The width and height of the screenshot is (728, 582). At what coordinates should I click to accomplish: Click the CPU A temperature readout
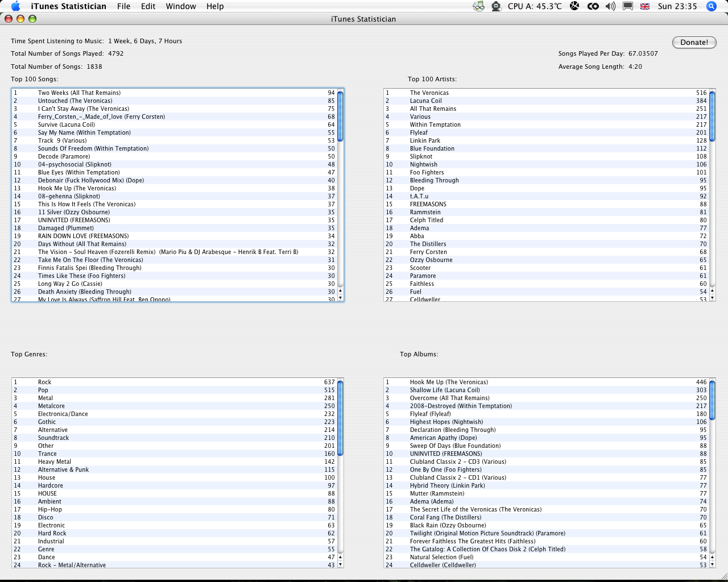535,6
